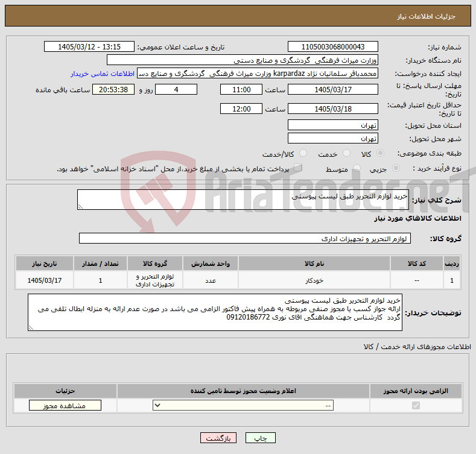Click the اطلاعات کالاهای مورد نیاز heading
This screenshot has height=454, width=476.
click(x=417, y=218)
